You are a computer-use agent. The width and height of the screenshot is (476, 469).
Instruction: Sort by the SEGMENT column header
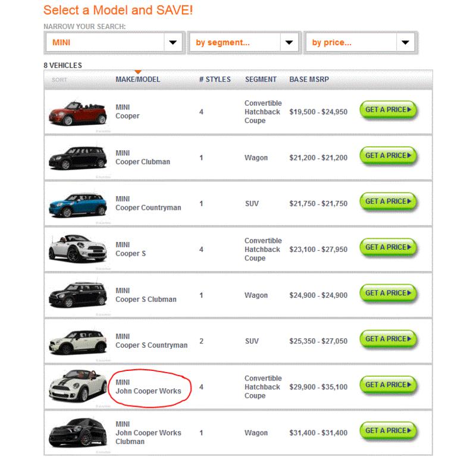point(261,80)
